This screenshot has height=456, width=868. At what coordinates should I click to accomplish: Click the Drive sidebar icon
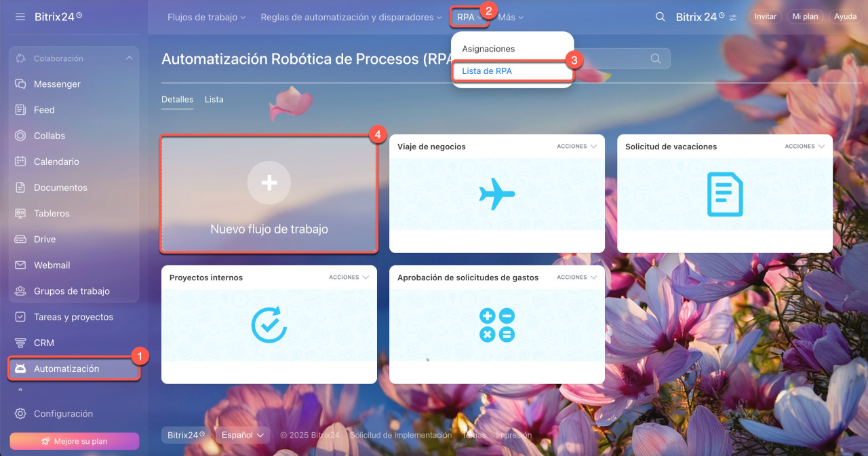pyautogui.click(x=20, y=240)
